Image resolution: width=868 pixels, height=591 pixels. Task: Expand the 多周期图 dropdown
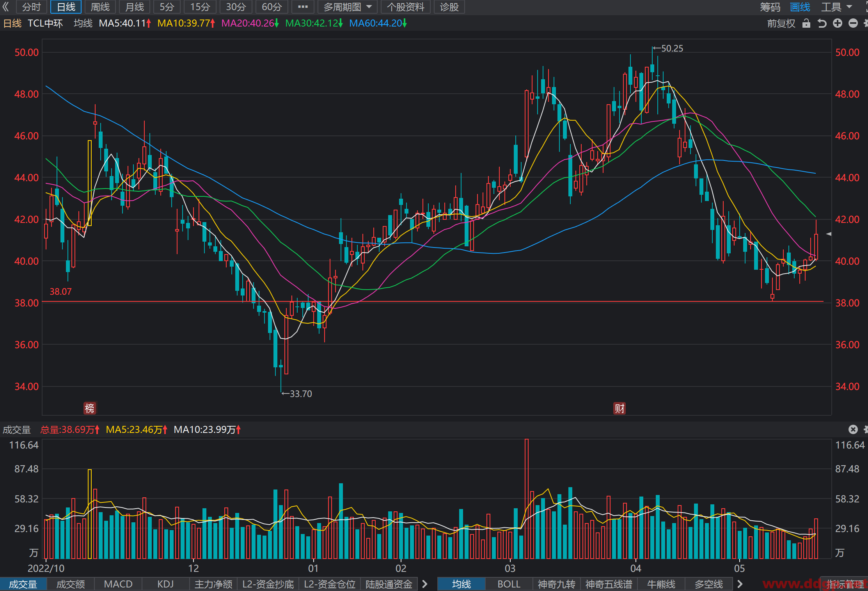point(347,7)
